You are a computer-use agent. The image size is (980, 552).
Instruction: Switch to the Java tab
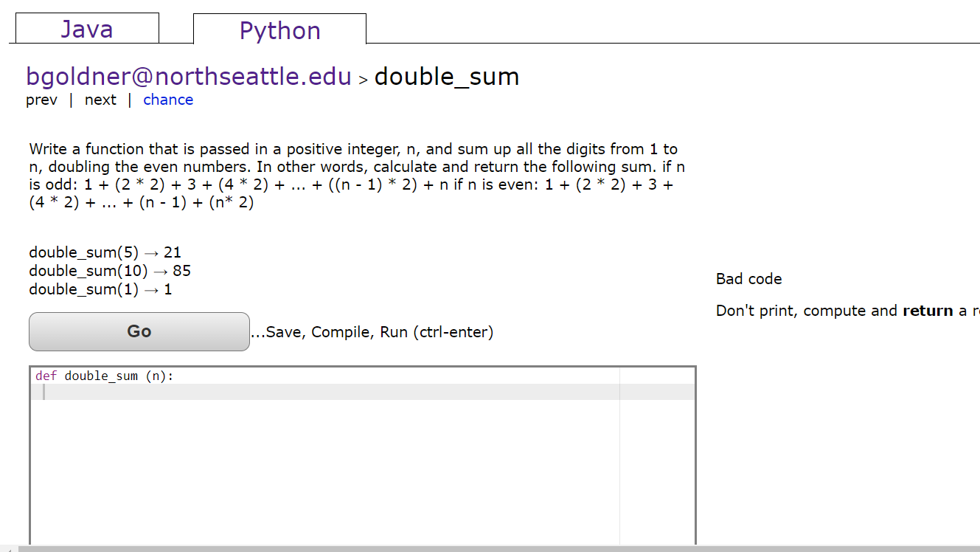click(86, 28)
